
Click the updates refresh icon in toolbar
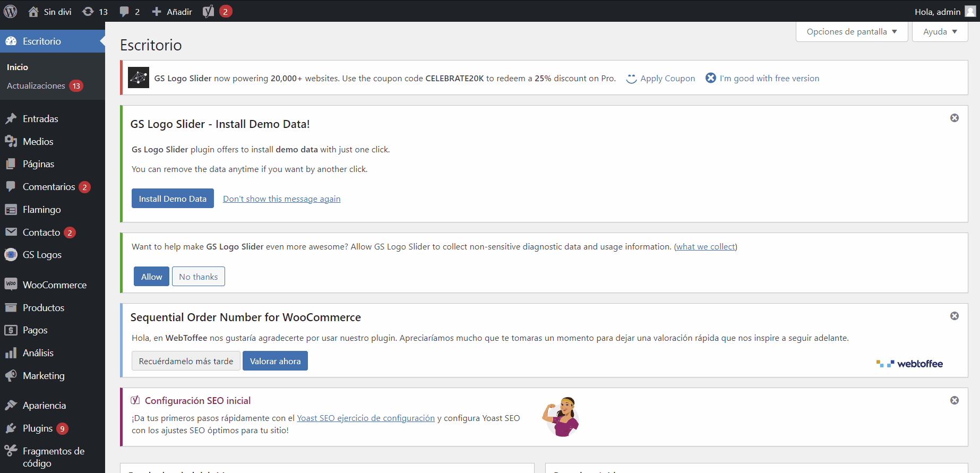[x=88, y=11]
